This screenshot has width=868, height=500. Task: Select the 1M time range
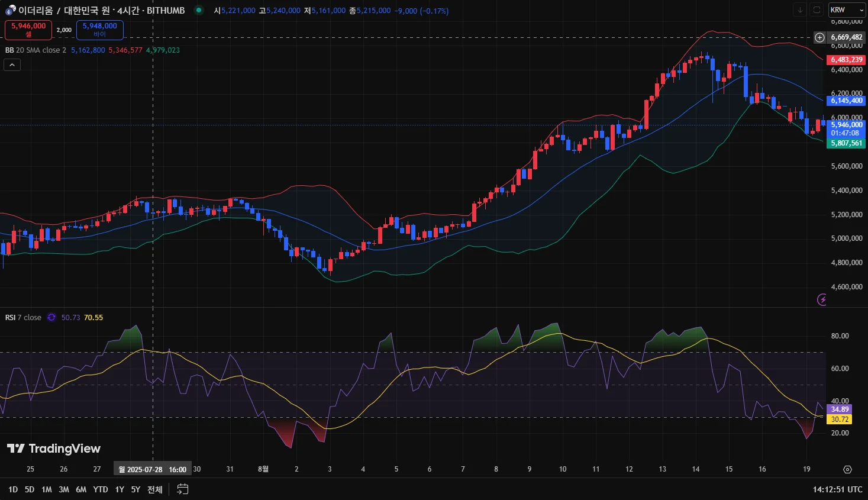coord(47,489)
